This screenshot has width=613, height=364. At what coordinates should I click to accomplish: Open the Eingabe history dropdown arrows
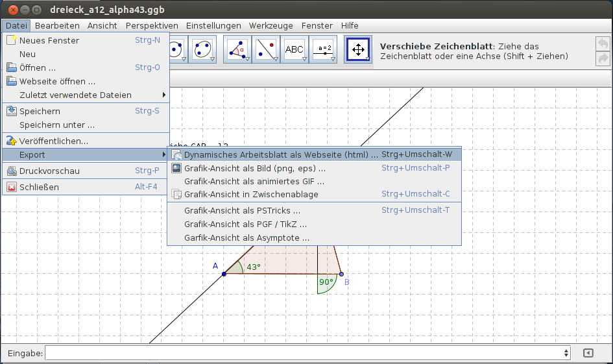point(566,353)
